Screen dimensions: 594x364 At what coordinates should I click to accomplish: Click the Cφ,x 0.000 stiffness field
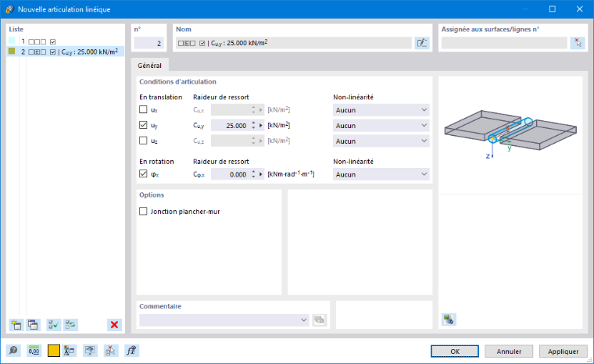(231, 174)
